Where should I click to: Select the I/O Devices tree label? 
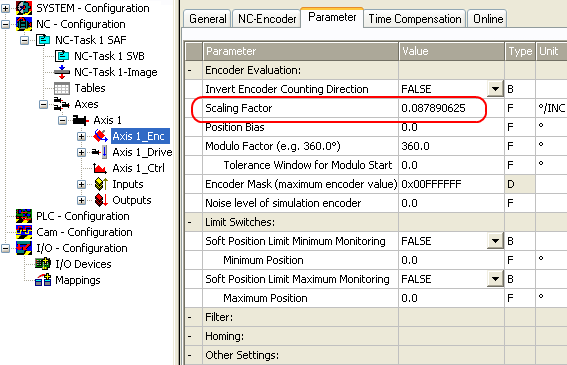(83, 264)
